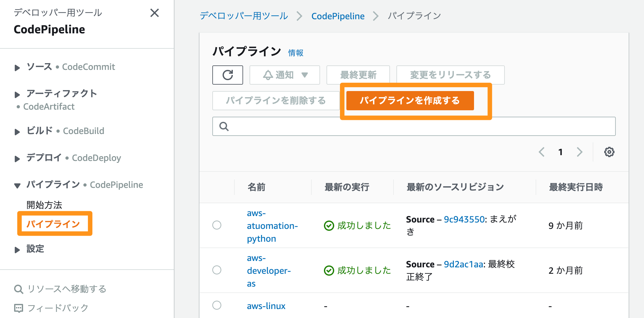644x318 pixels.
Task: Expand the ソース CodeCommit section
Action: pos(17,68)
